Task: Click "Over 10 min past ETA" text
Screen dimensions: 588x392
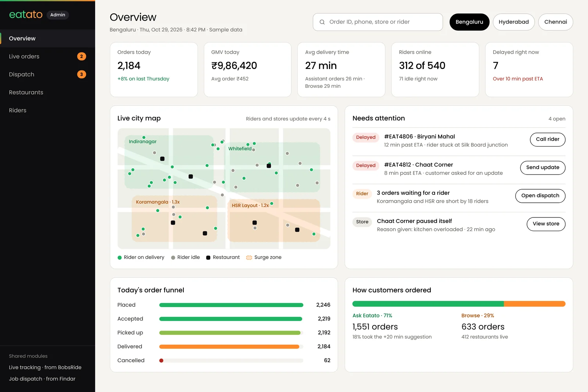Action: pyautogui.click(x=518, y=79)
